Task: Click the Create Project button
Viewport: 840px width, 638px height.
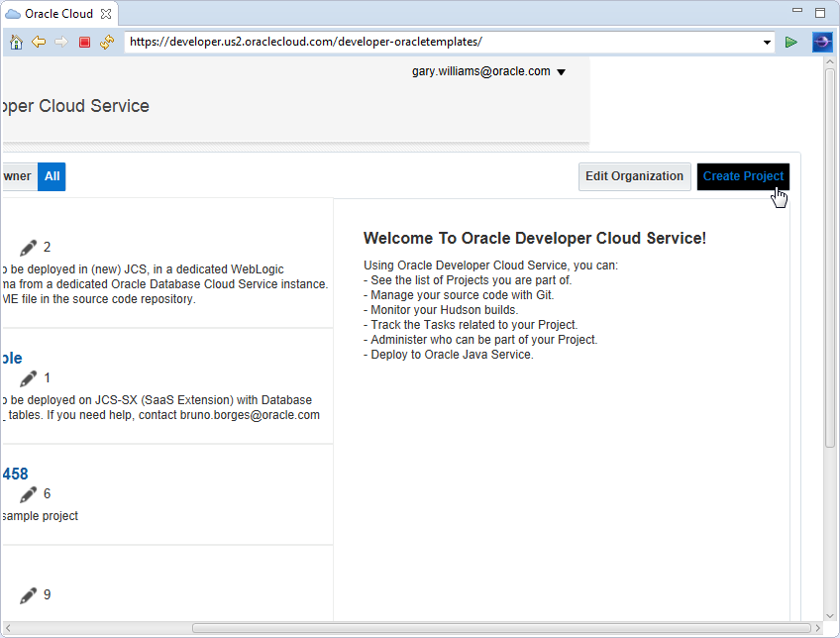Action: (743, 176)
